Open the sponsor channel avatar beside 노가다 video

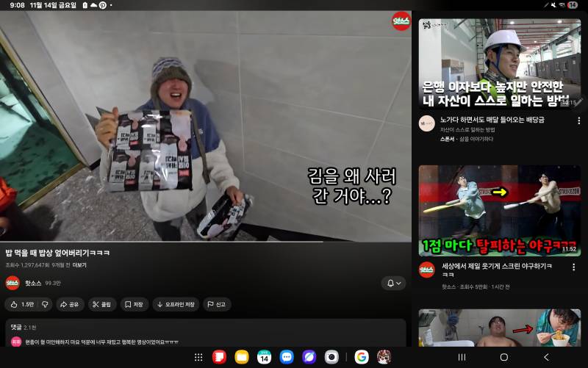427,123
